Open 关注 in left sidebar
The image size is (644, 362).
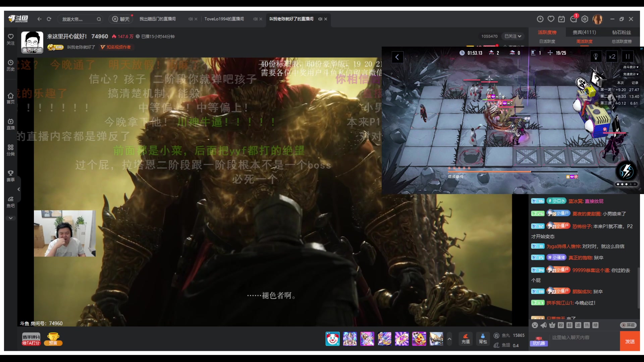(x=11, y=39)
